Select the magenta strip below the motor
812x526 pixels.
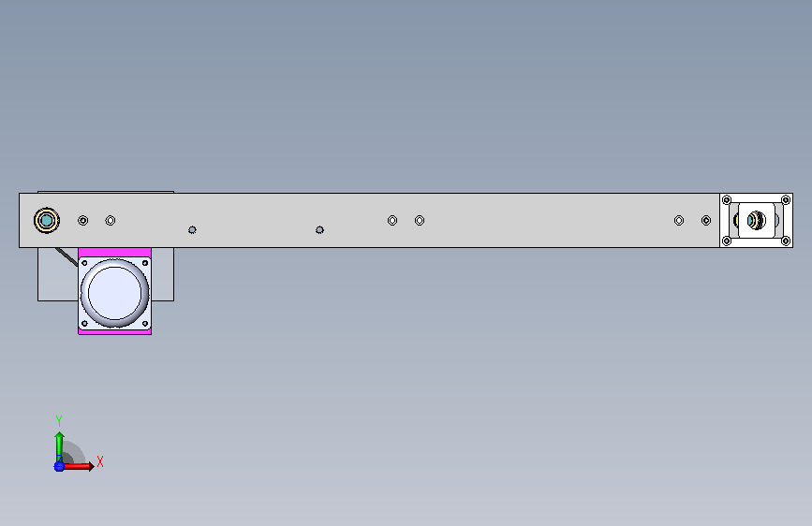pos(115,331)
